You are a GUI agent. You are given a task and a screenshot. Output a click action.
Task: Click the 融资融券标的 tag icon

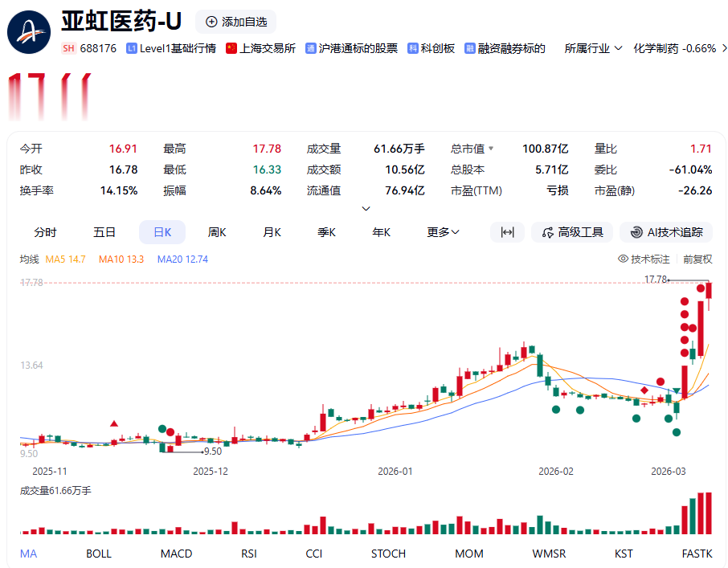coord(470,48)
